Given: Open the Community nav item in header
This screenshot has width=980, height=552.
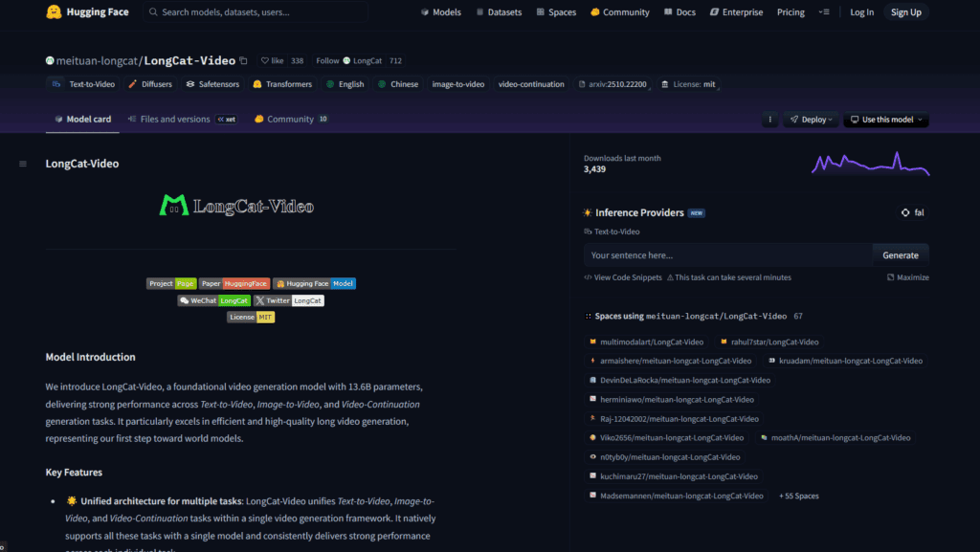Looking at the screenshot, I should coord(620,11).
